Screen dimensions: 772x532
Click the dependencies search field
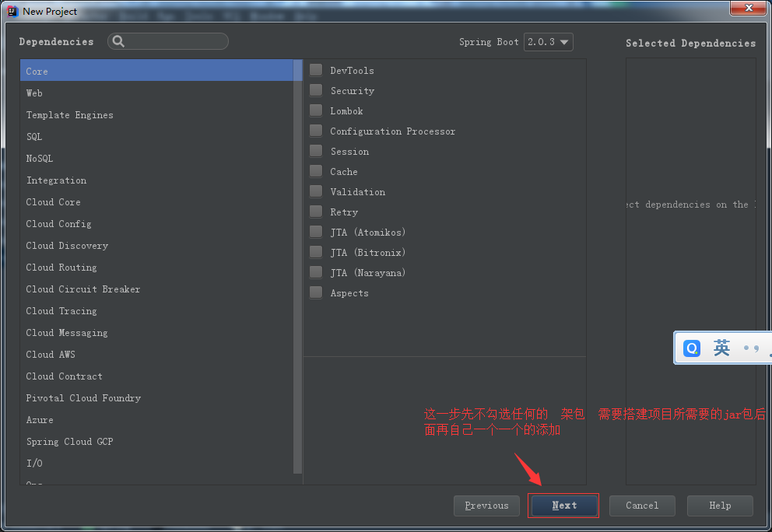pyautogui.click(x=168, y=41)
